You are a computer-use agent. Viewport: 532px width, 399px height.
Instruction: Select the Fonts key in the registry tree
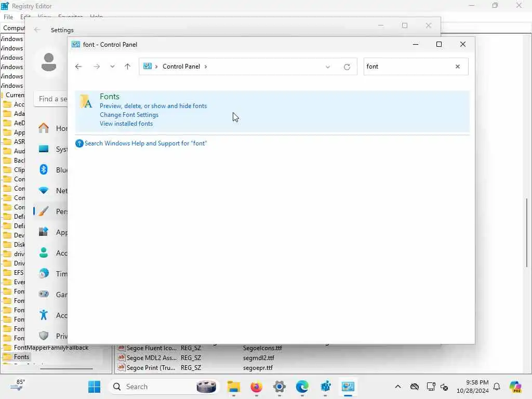tap(21, 357)
